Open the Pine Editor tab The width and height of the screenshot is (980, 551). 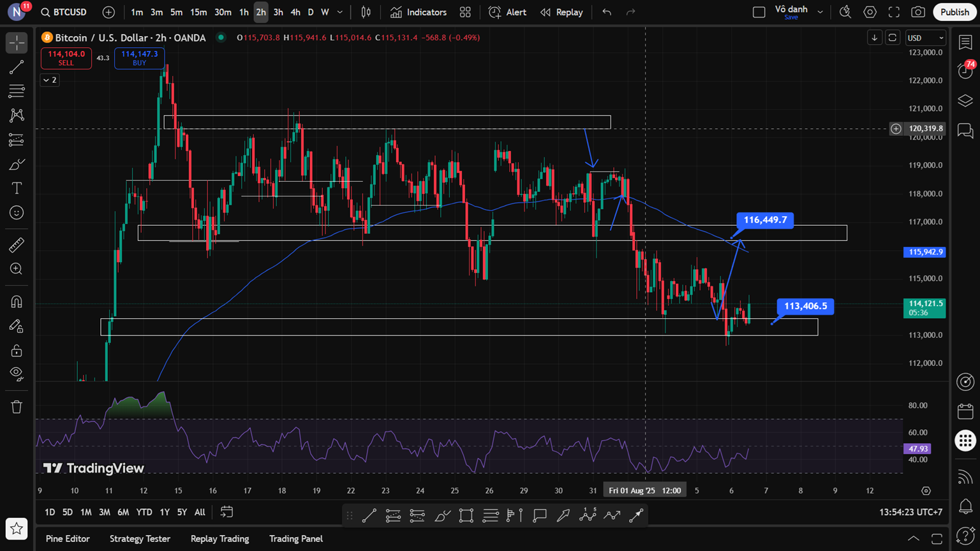[68, 539]
